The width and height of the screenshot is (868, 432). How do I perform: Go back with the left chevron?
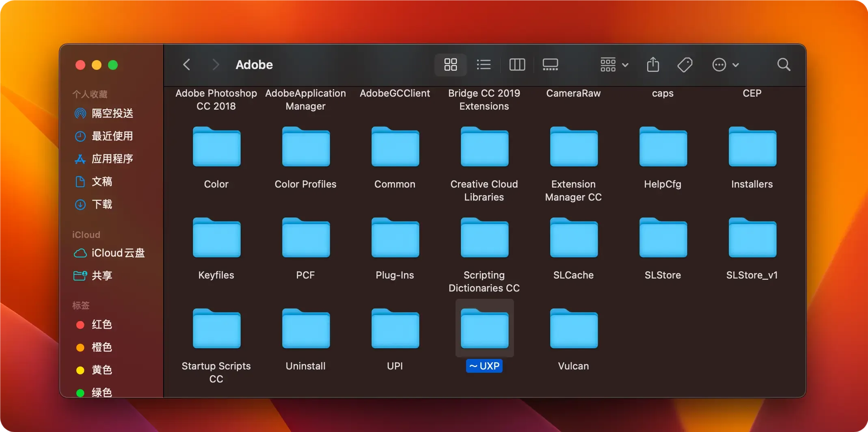(187, 65)
